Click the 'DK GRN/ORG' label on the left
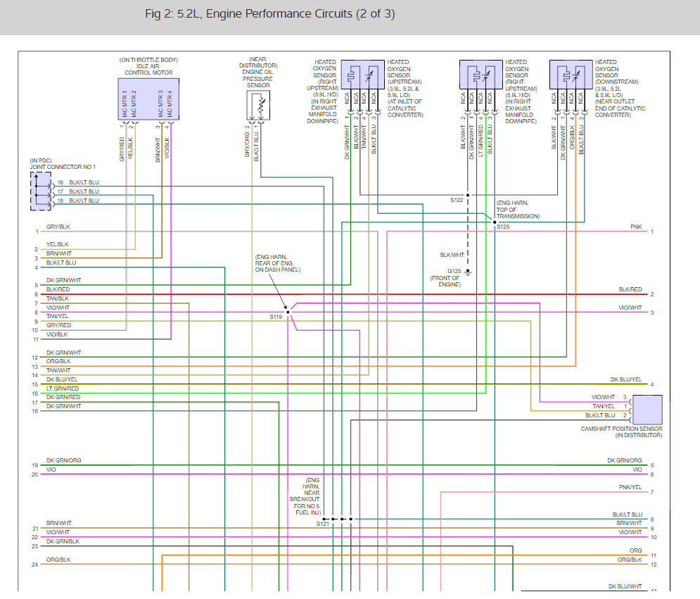This screenshot has height=599, width=700. click(x=64, y=460)
